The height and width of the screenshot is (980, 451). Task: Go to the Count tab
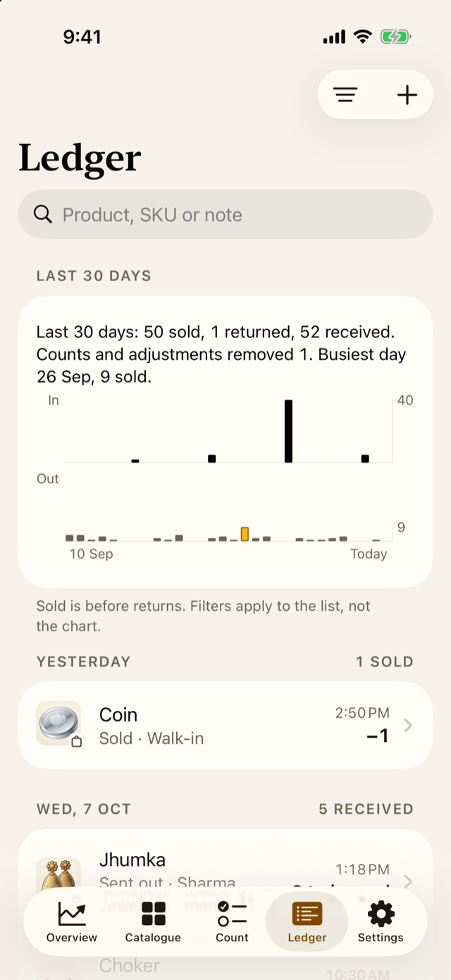[x=232, y=922]
